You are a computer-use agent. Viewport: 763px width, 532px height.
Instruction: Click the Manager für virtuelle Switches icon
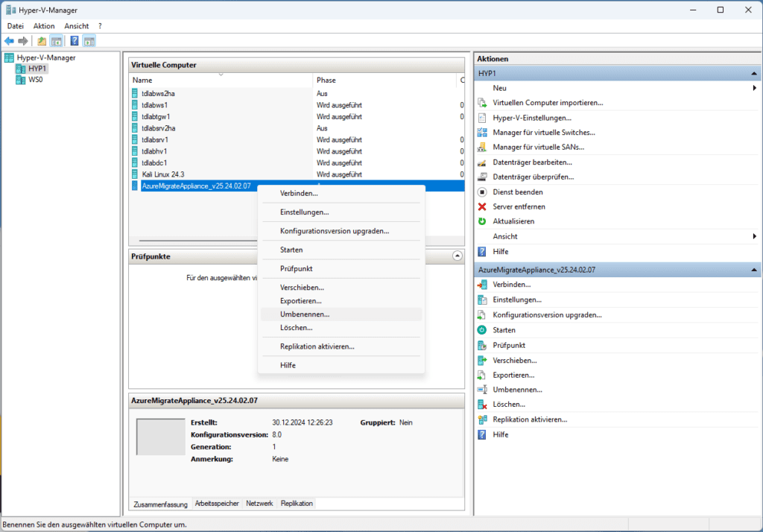tap(482, 133)
